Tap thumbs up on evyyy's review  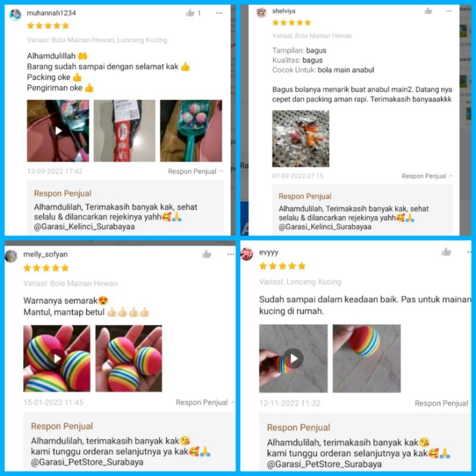446,252
